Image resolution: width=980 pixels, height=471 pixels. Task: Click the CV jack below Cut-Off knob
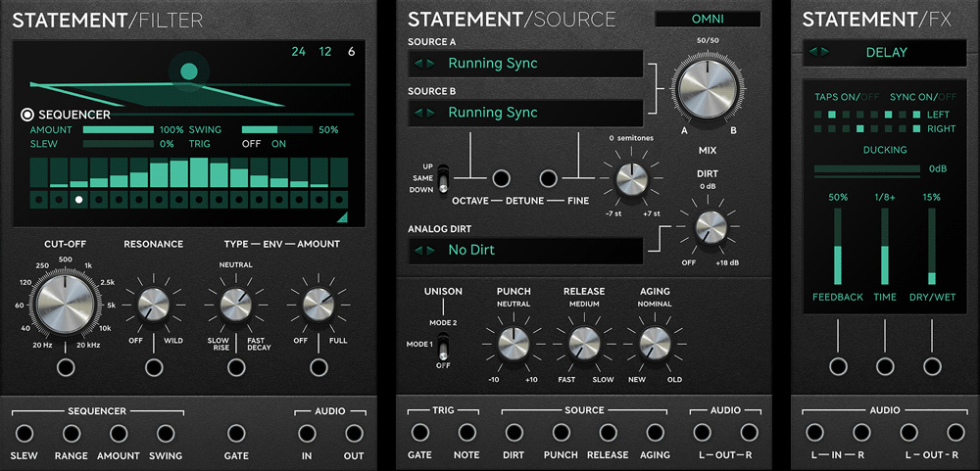point(66,367)
